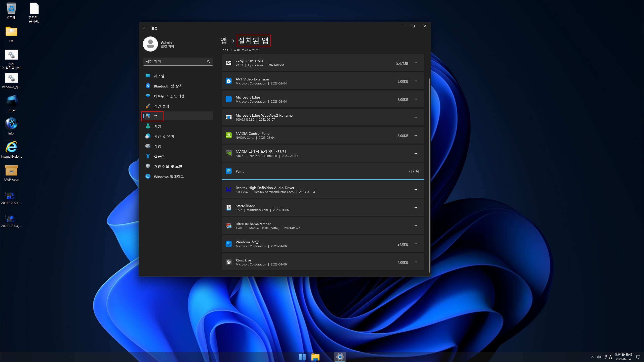Open Bluetooth 및 장치 settings
The height and width of the screenshot is (362, 644).
pos(168,86)
